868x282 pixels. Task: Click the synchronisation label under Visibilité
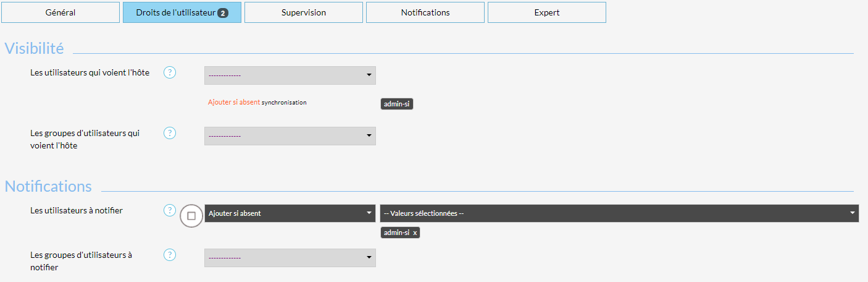coord(284,103)
